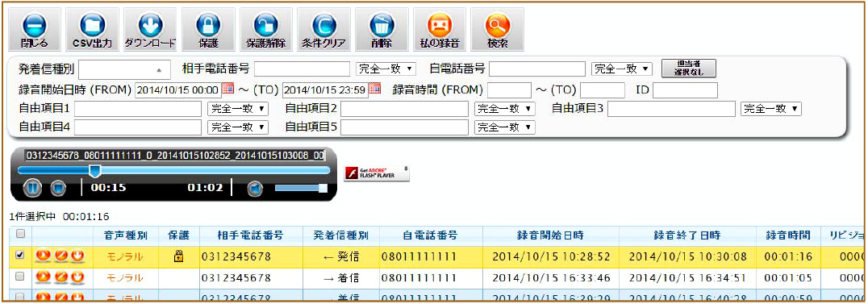Image resolution: width=868 pixels, height=304 pixels.
Task: Uncheck the checkbox for the 10:28:52 recording
Action: click(x=20, y=256)
